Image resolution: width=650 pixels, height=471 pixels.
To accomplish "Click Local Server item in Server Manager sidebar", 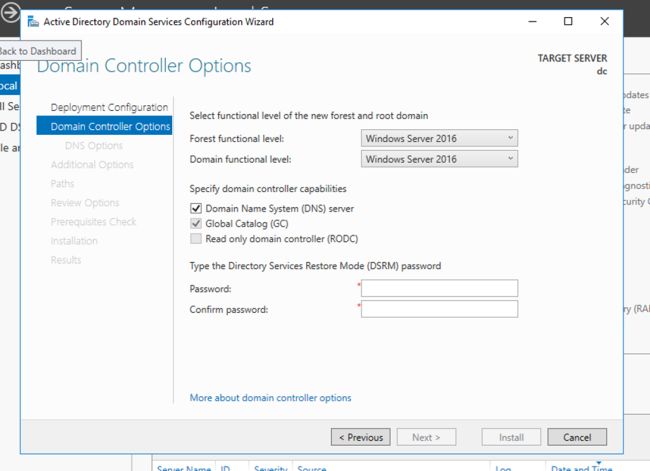I will (x=10, y=86).
